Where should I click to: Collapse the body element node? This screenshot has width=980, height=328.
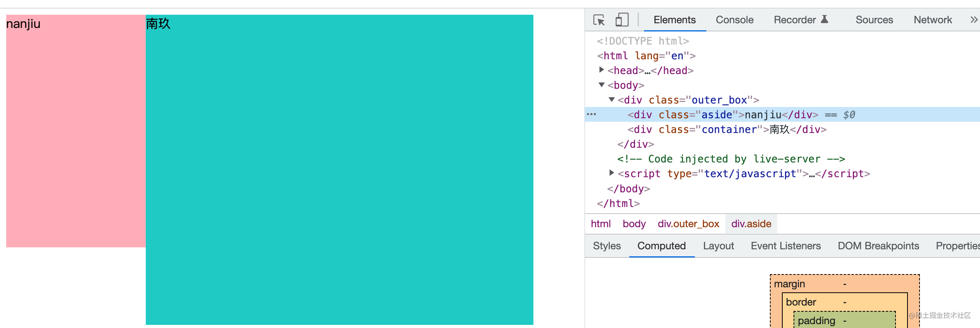coord(601,85)
